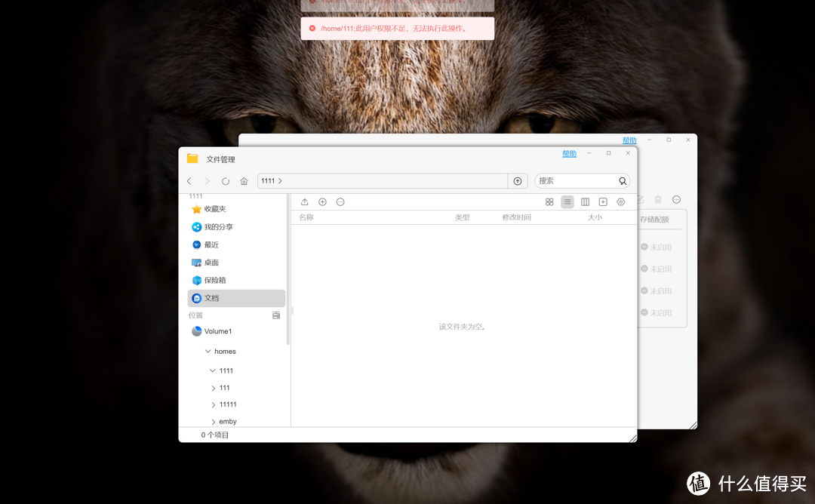Open Help (帮助) link in rear window
This screenshot has height=504, width=815.
point(629,140)
